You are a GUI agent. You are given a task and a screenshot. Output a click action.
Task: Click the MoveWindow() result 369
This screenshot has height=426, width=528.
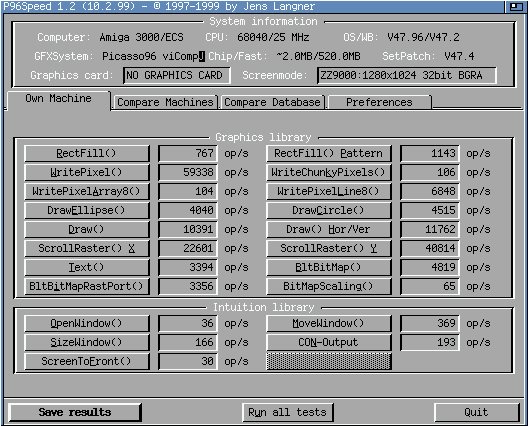(430, 323)
